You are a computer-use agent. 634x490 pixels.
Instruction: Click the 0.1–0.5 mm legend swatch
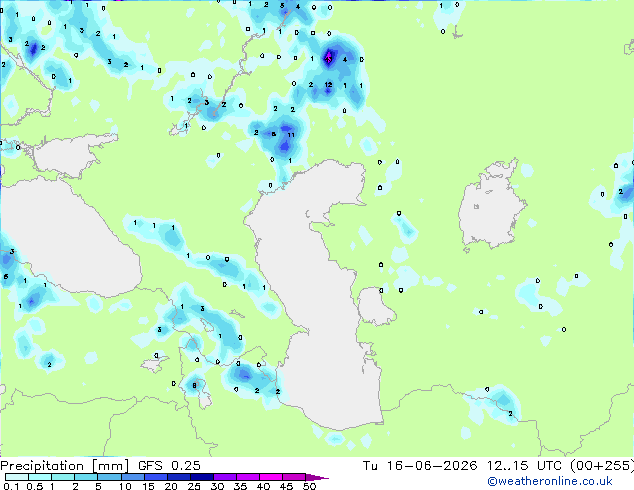[17, 477]
